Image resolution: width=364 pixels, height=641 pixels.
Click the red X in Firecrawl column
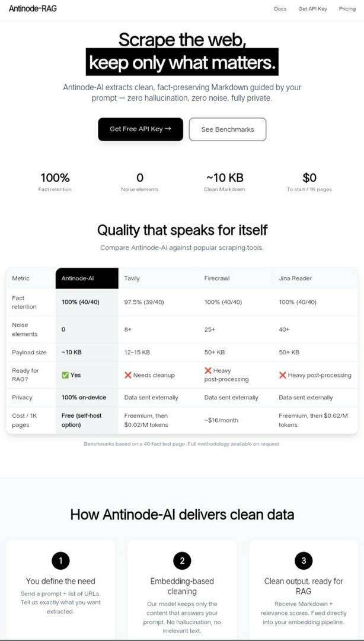pyautogui.click(x=208, y=370)
